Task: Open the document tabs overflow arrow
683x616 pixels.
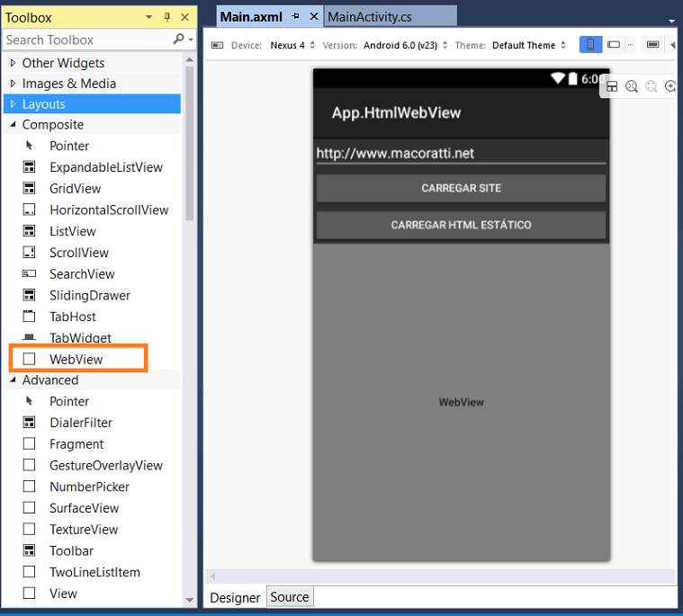Action: coord(671,21)
